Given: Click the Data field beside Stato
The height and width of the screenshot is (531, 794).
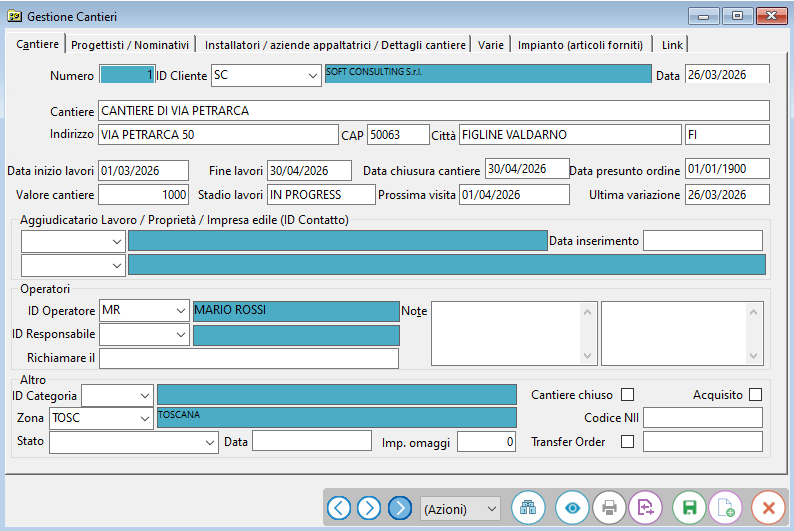Looking at the screenshot, I should [x=312, y=441].
